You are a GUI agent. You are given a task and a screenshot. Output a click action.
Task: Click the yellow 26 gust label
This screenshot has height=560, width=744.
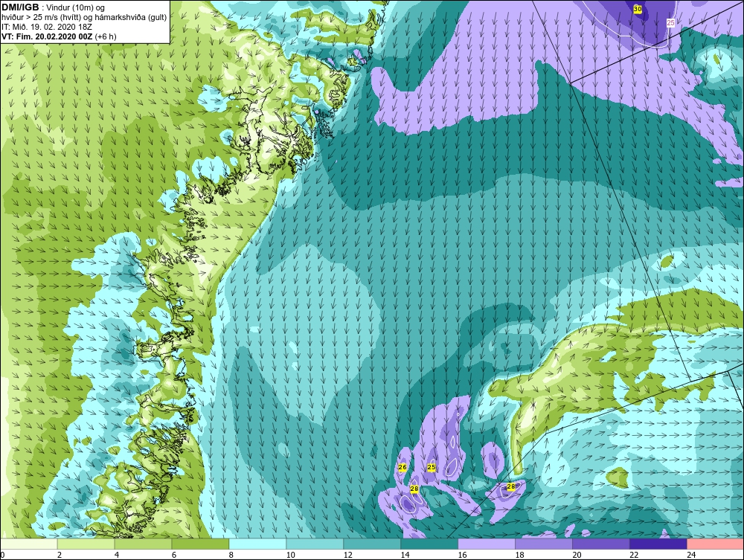[x=403, y=467]
